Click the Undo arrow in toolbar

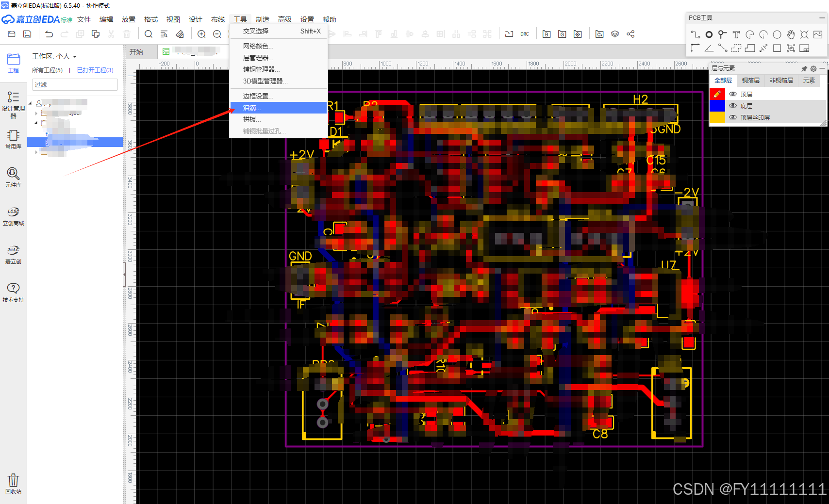click(49, 34)
